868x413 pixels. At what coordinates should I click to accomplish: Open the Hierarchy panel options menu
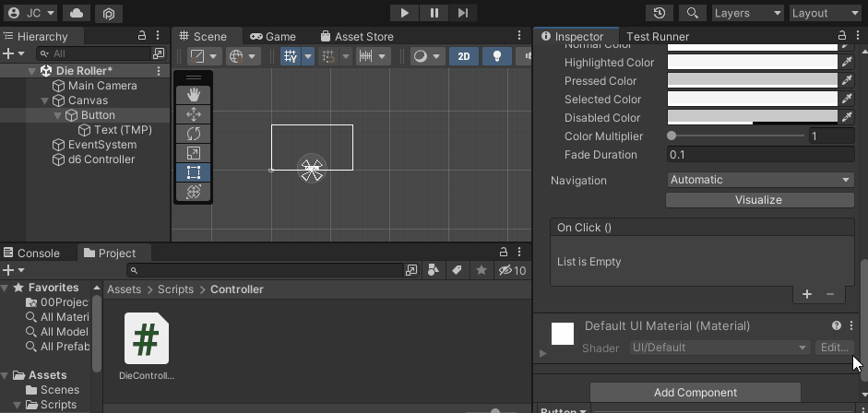click(159, 36)
